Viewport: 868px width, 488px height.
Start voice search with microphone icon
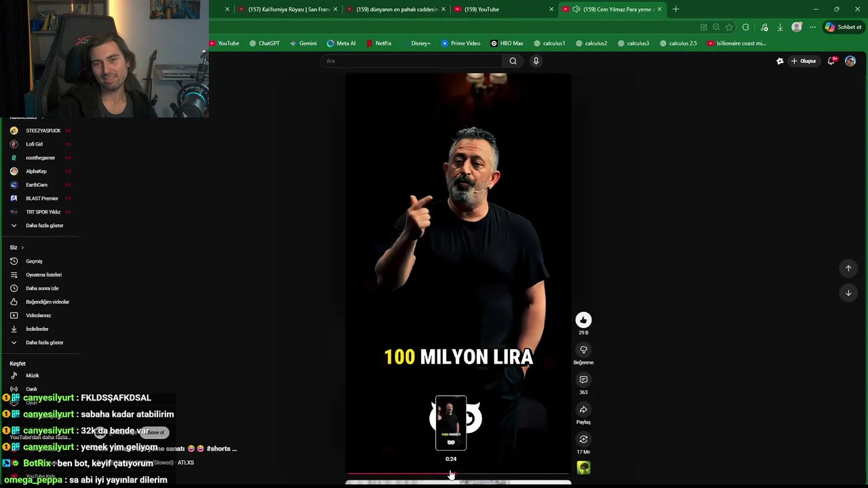pos(536,61)
